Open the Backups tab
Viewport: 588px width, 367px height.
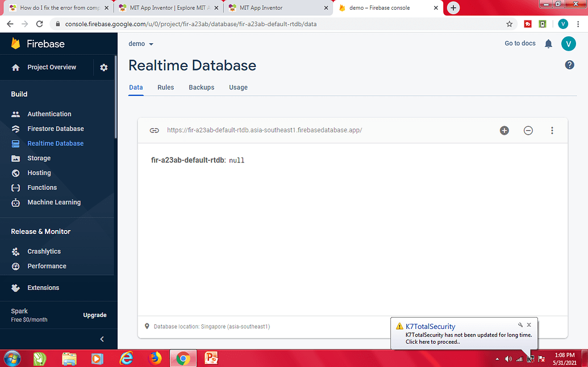point(201,87)
